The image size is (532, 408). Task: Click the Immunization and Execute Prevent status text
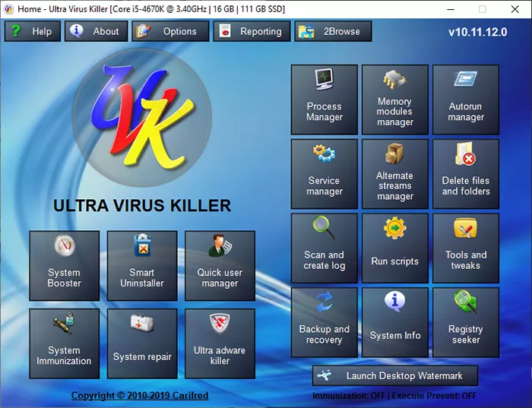coord(394,396)
